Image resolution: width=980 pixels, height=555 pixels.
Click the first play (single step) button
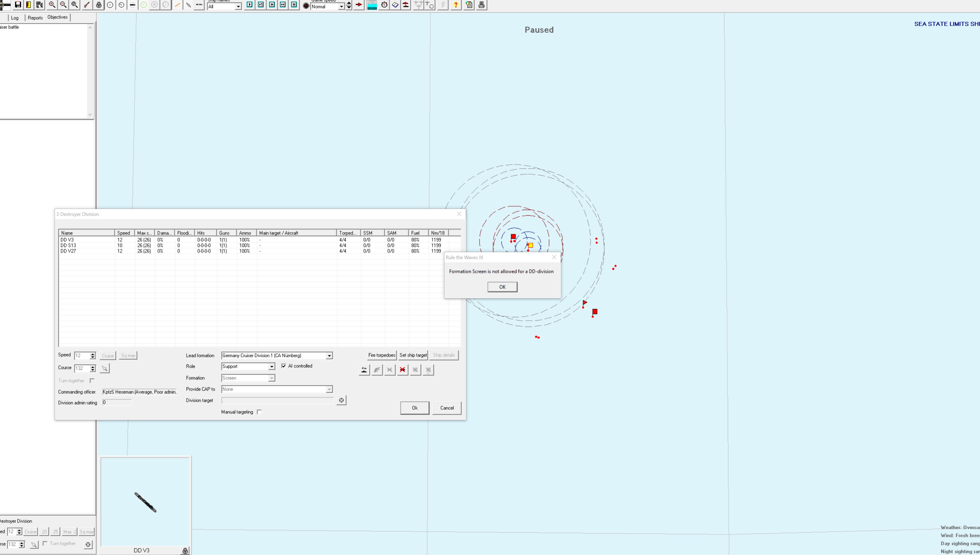[x=250, y=5]
